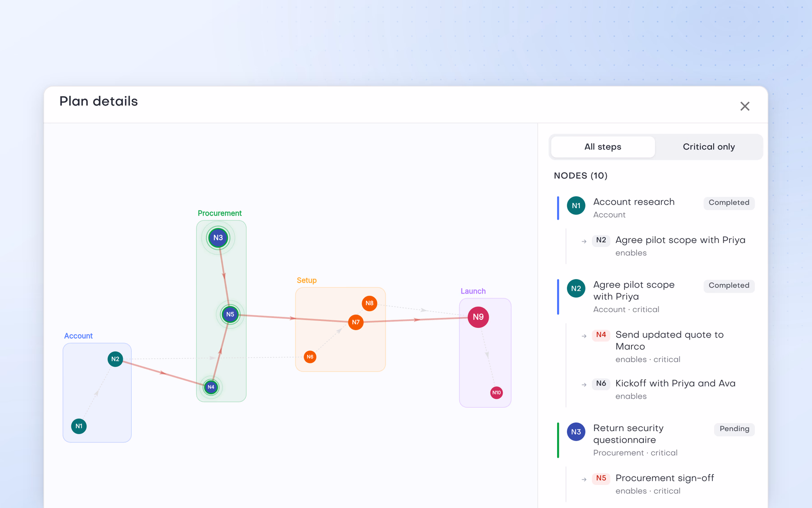Click Completed badge on Agree pilot scope
The image size is (812, 508).
(729, 285)
